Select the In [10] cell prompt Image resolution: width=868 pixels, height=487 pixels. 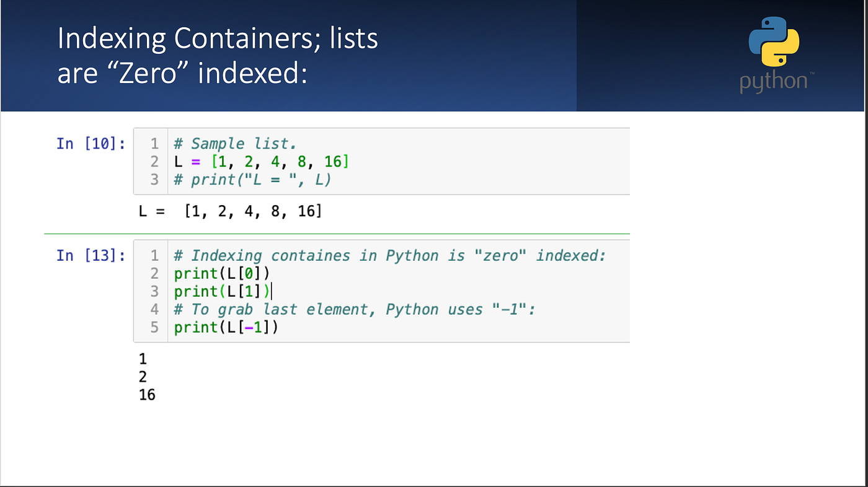coord(91,144)
